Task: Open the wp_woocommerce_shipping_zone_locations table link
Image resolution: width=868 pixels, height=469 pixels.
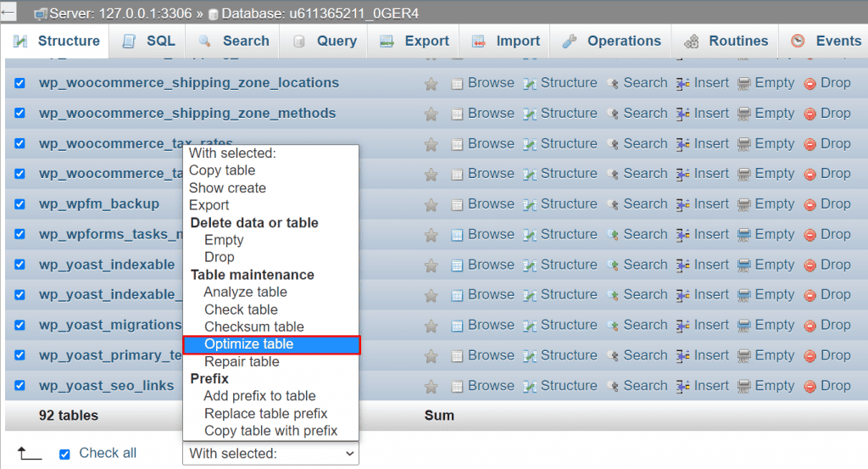Action: pyautogui.click(x=189, y=83)
